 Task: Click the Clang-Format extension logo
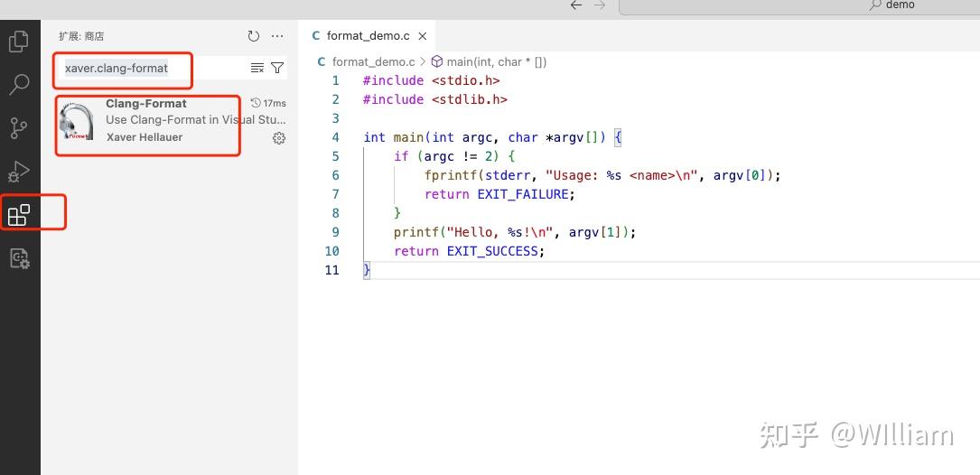(77, 120)
